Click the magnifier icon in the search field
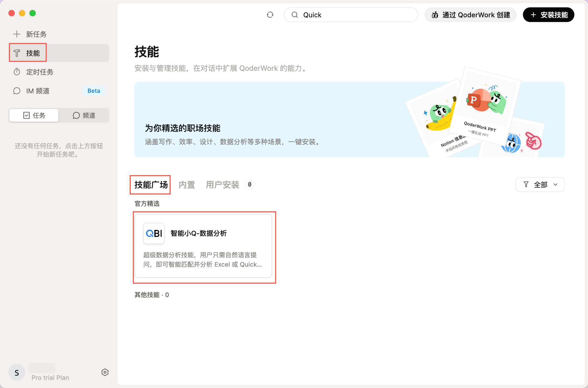The height and width of the screenshot is (388, 588). (295, 15)
